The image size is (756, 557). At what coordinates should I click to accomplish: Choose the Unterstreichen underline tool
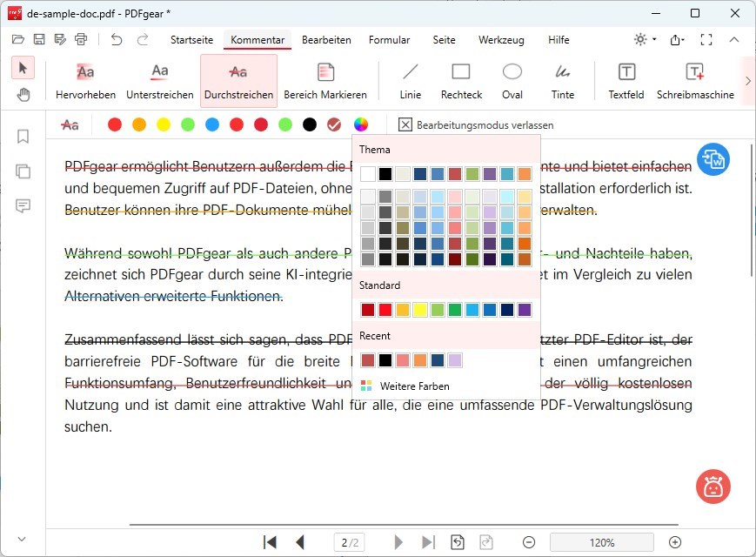(159, 81)
